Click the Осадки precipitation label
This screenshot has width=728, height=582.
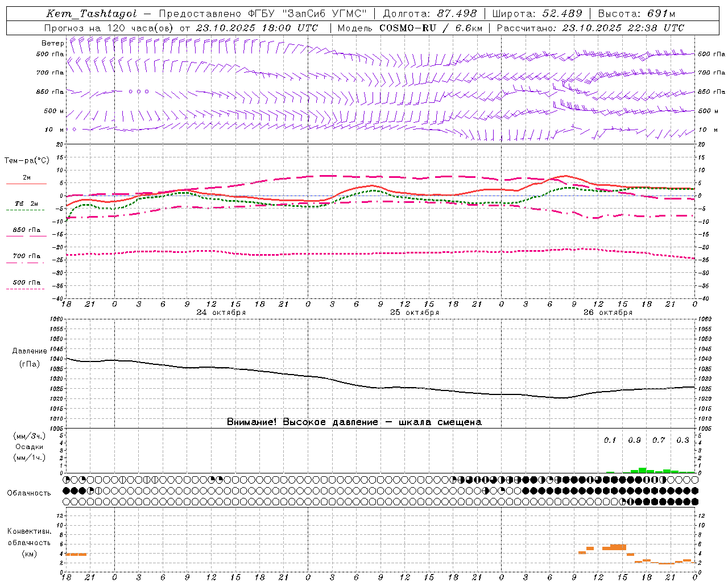tap(30, 447)
